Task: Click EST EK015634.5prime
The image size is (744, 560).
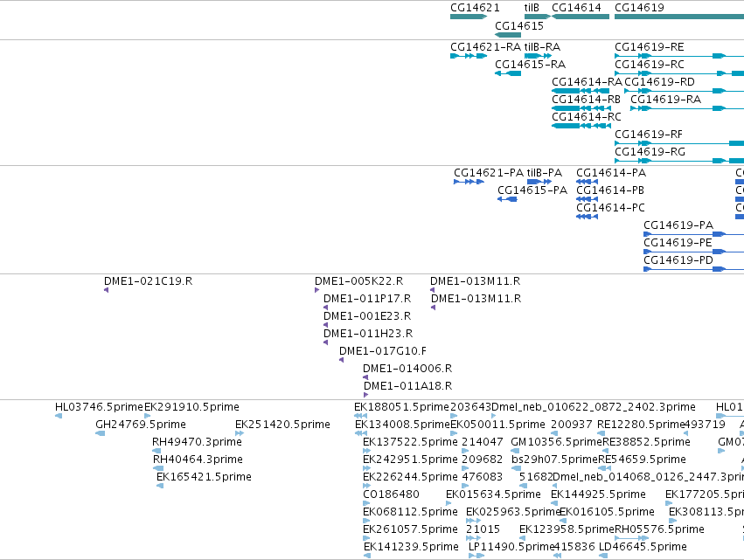Action: 448,504
